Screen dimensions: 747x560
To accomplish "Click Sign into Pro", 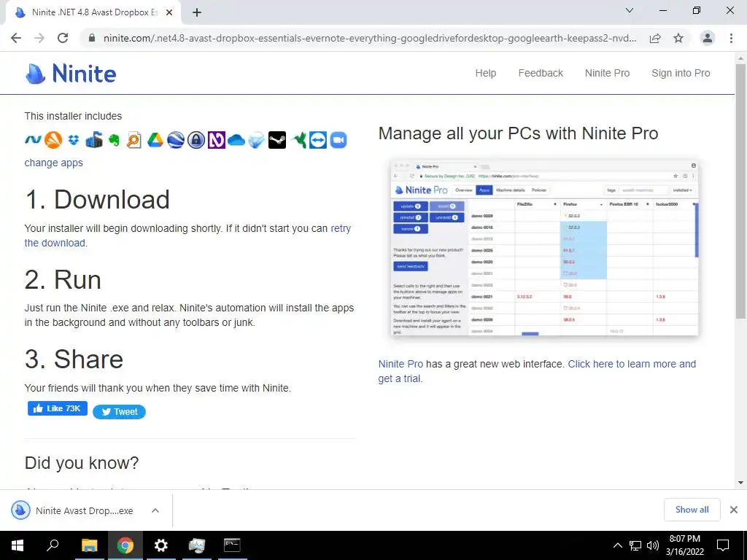I will (681, 74).
